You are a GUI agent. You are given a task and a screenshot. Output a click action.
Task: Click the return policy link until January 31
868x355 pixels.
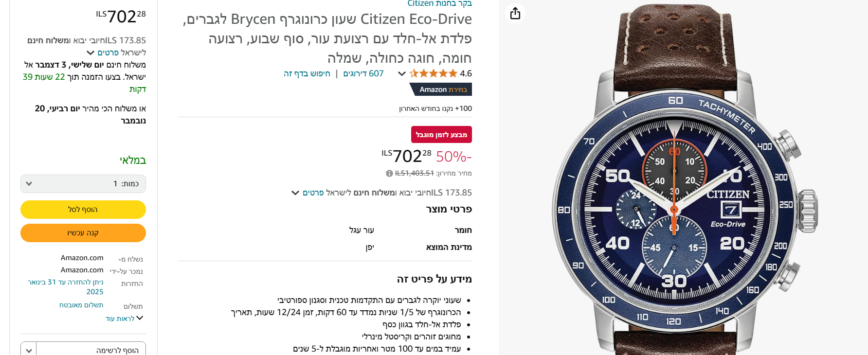[66, 287]
